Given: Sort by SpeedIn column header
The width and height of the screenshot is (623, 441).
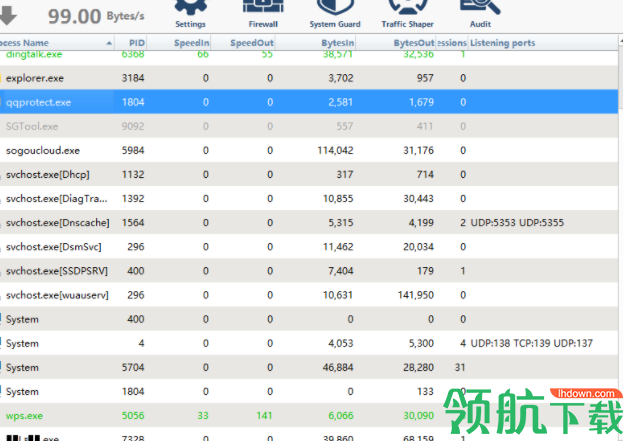Looking at the screenshot, I should point(179,43).
